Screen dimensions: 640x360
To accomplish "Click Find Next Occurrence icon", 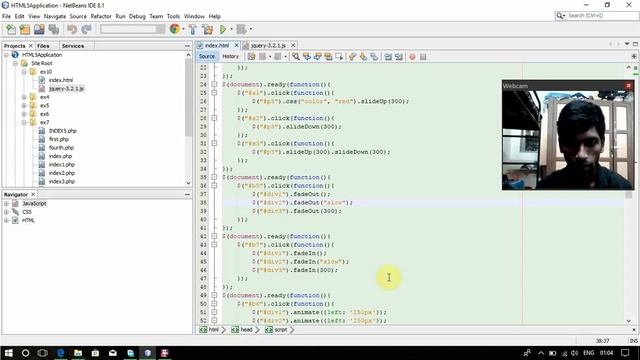I will [318, 57].
